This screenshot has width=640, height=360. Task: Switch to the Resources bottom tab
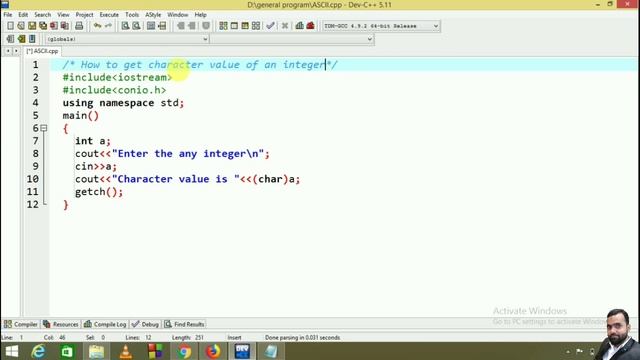click(61, 324)
